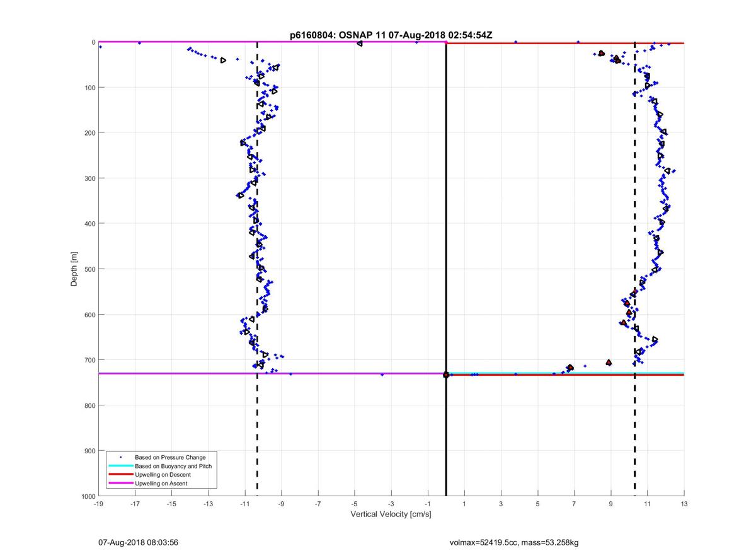This screenshot has width=756, height=558.
Task: Click the 100 depth tick label
Action: [x=89, y=87]
